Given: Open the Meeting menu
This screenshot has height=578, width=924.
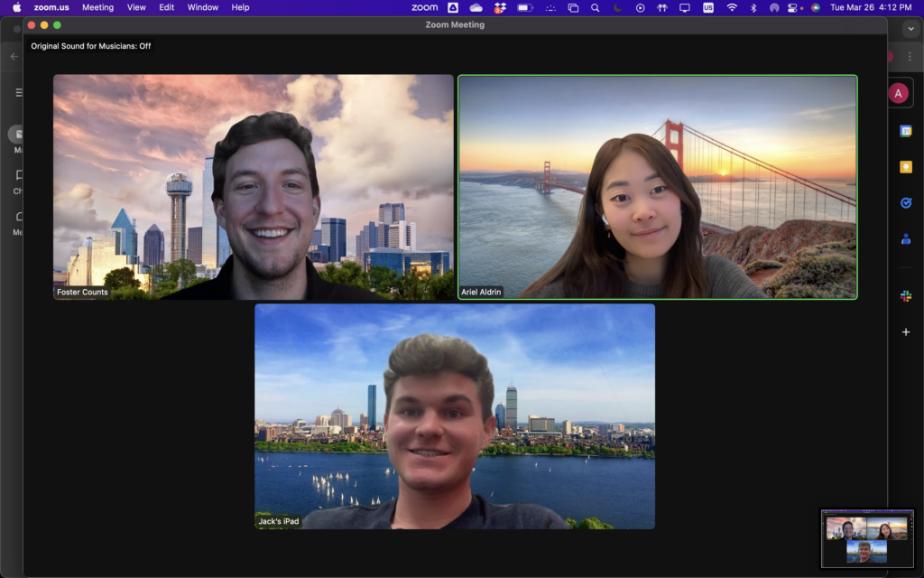Looking at the screenshot, I should coord(97,7).
